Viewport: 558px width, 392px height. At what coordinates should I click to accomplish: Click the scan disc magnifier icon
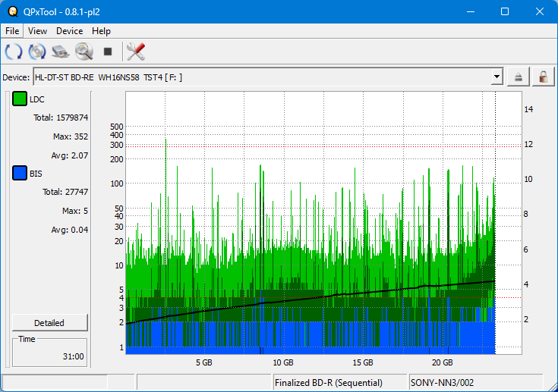click(84, 52)
